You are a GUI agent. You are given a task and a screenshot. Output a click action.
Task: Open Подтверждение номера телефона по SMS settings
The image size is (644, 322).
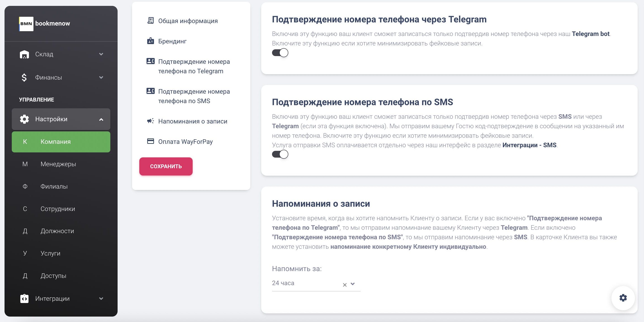(194, 96)
